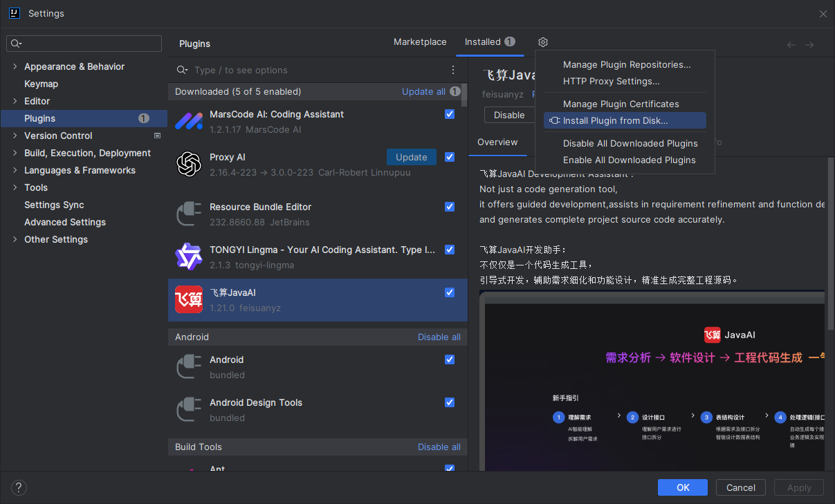Click the Plugins badge in settings tree
Screen dimensions: 835x504
coord(144,118)
